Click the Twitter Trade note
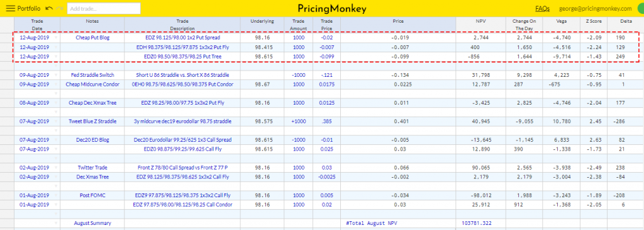The width and height of the screenshot is (644, 230). click(x=92, y=168)
